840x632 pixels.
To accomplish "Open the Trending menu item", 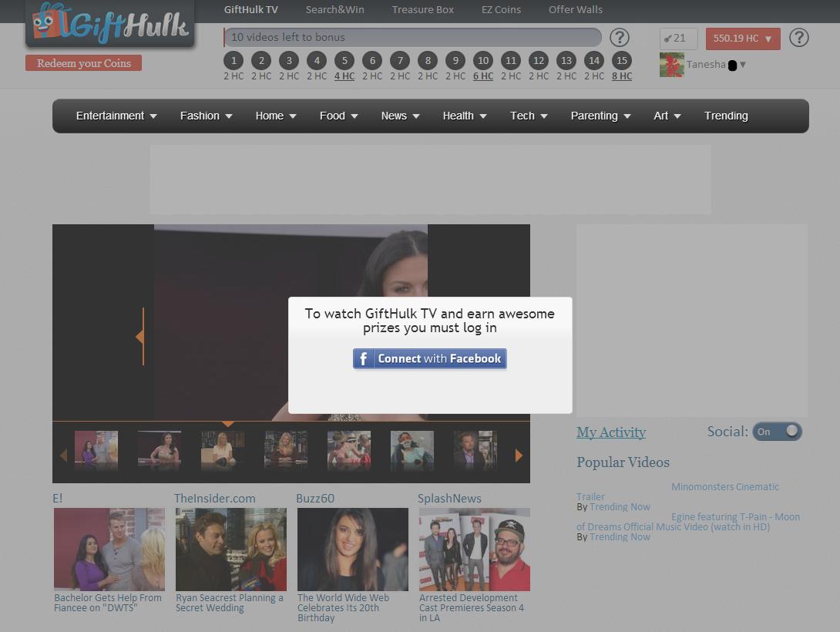I will 726,116.
